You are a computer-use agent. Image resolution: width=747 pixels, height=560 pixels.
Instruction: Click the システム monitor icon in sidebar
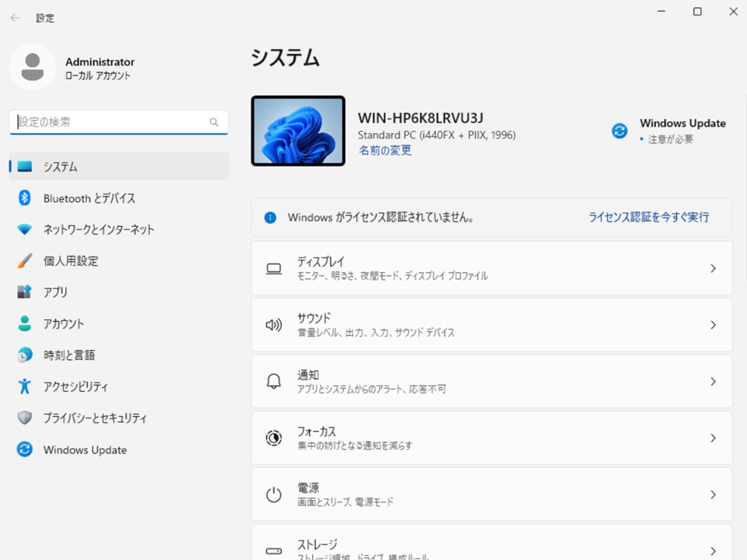(25, 166)
